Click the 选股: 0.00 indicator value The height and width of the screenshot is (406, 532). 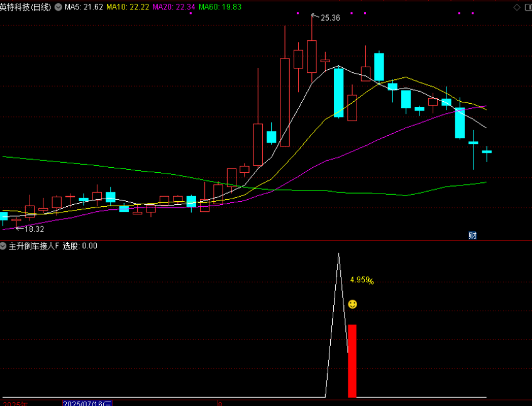point(80,246)
